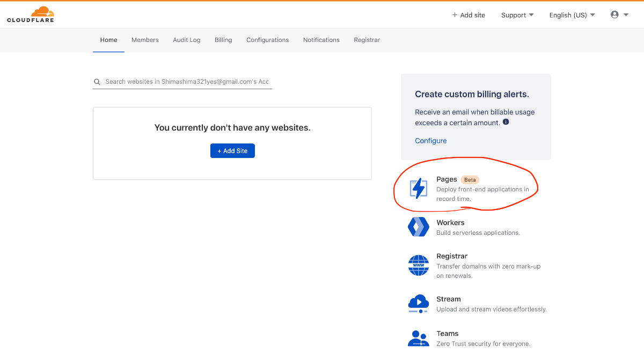Open the Workers title link
644x353 pixels.
450,222
